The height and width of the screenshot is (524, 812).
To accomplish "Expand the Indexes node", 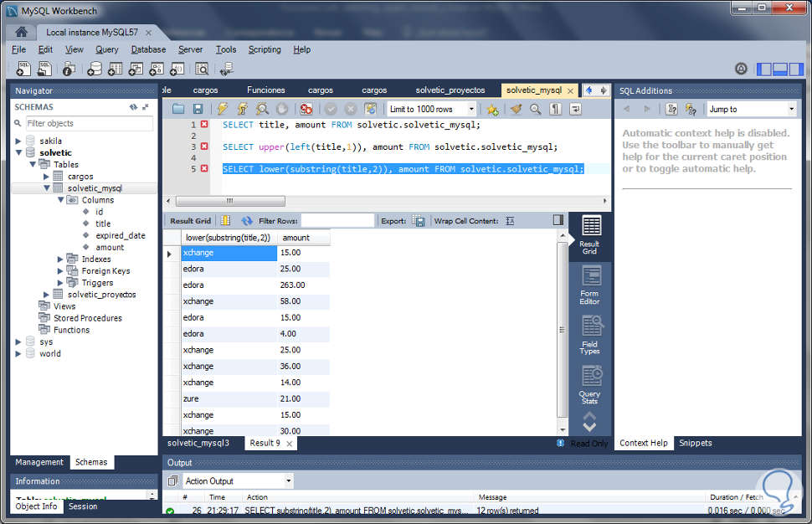I will pyautogui.click(x=60, y=259).
